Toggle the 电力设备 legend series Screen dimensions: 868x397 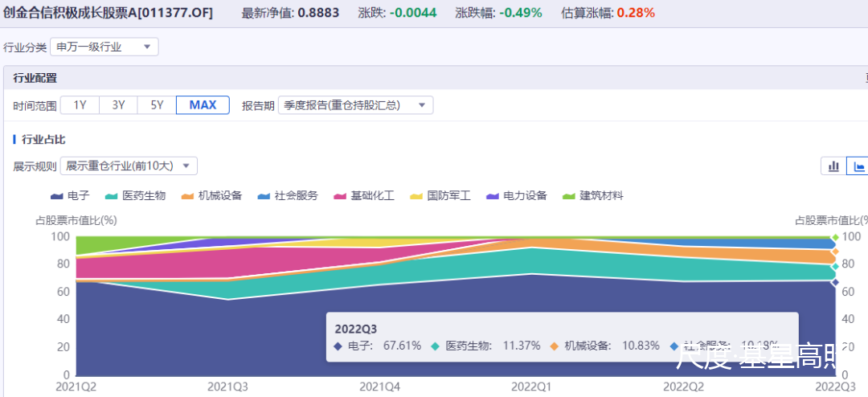click(x=517, y=195)
